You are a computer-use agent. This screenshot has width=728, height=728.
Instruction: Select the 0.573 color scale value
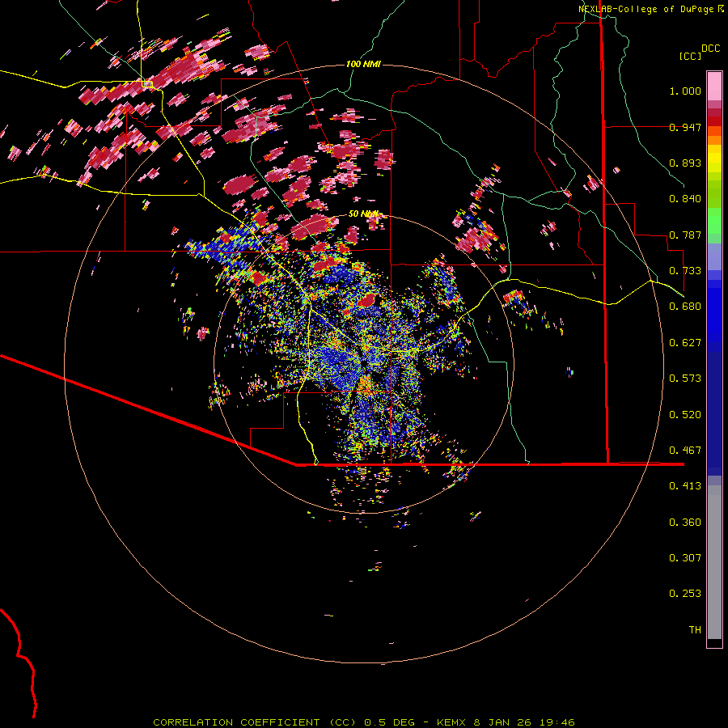pos(685,379)
